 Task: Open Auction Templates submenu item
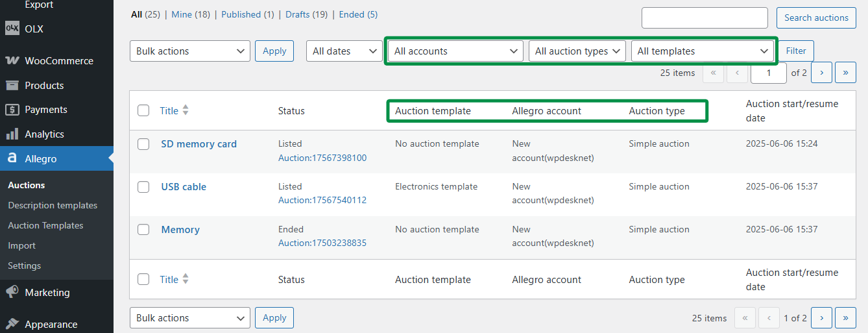[x=45, y=225]
